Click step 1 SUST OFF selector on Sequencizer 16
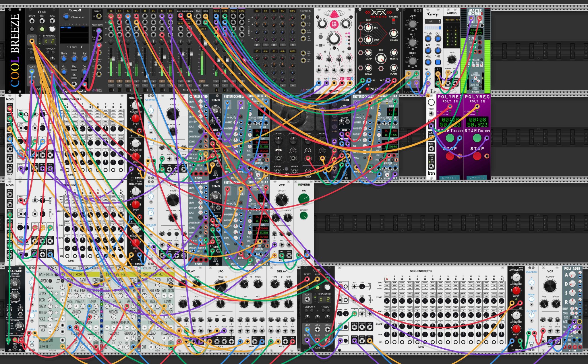The height and width of the screenshot is (364, 588). pos(387,289)
